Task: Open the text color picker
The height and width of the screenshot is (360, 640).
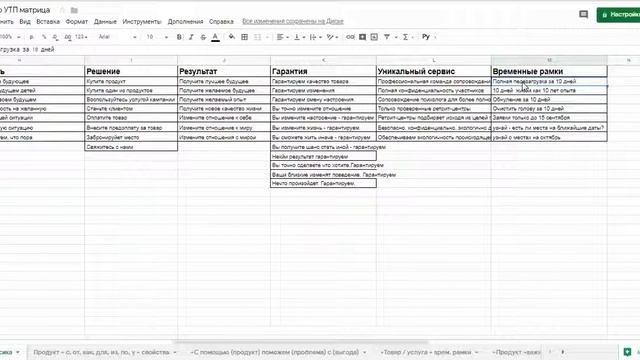Action: tap(216, 37)
